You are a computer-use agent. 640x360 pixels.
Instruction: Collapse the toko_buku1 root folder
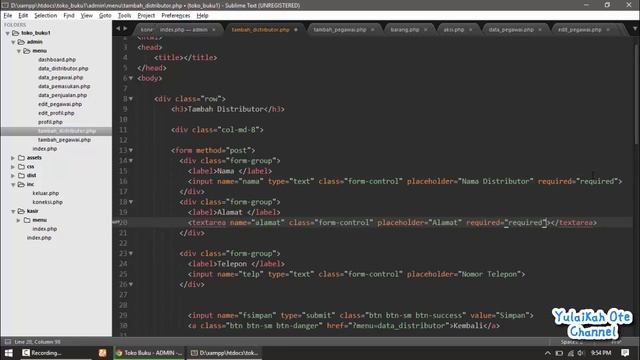point(8,33)
